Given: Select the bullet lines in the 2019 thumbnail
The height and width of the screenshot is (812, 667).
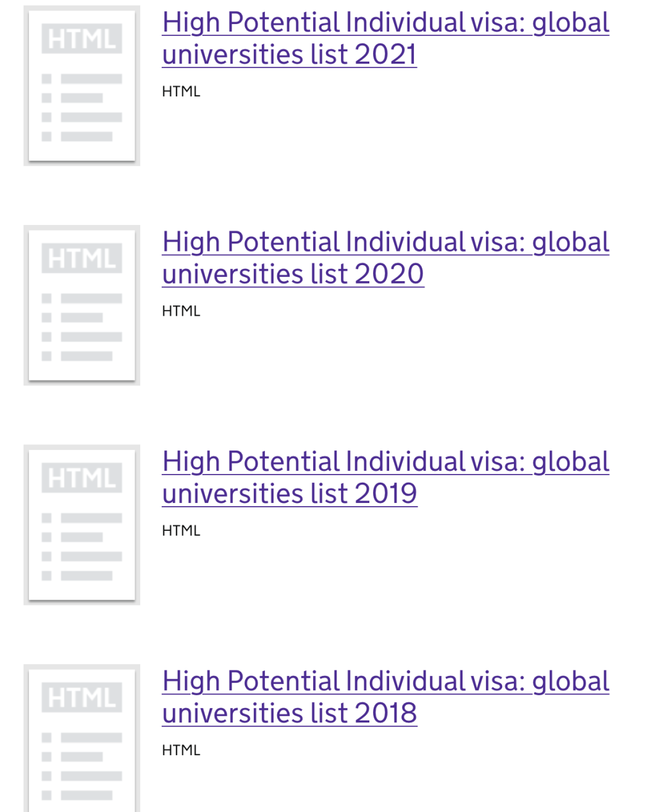Looking at the screenshot, I should pyautogui.click(x=82, y=546).
